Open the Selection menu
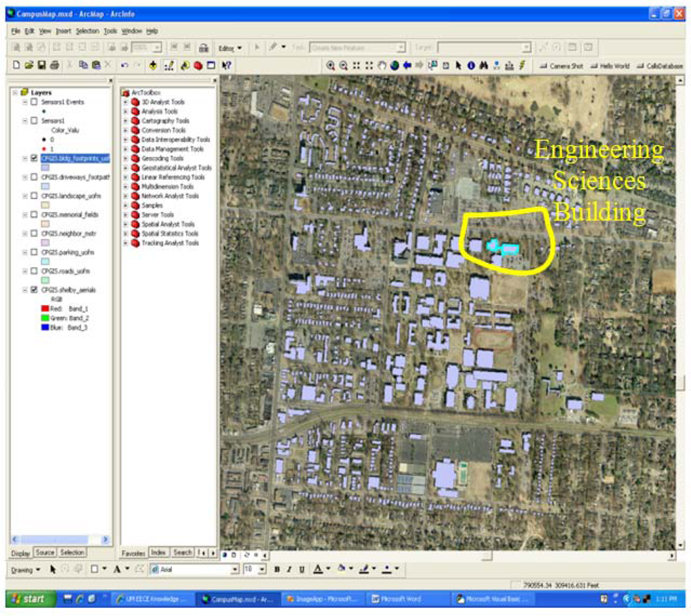 point(87,31)
